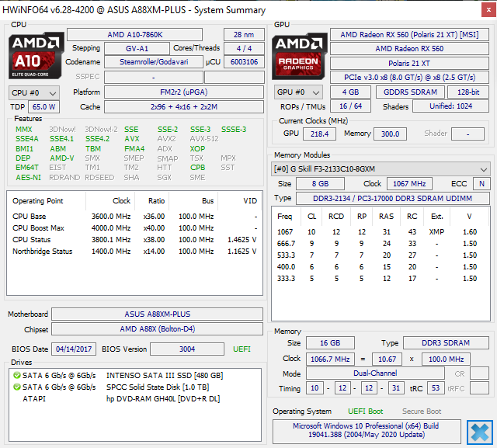Click the Polaris 21 XT GPU codename field

point(409,64)
